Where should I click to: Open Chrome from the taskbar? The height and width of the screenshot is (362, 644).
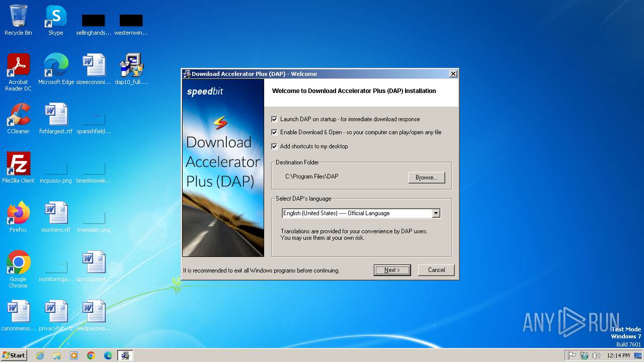[x=91, y=355]
